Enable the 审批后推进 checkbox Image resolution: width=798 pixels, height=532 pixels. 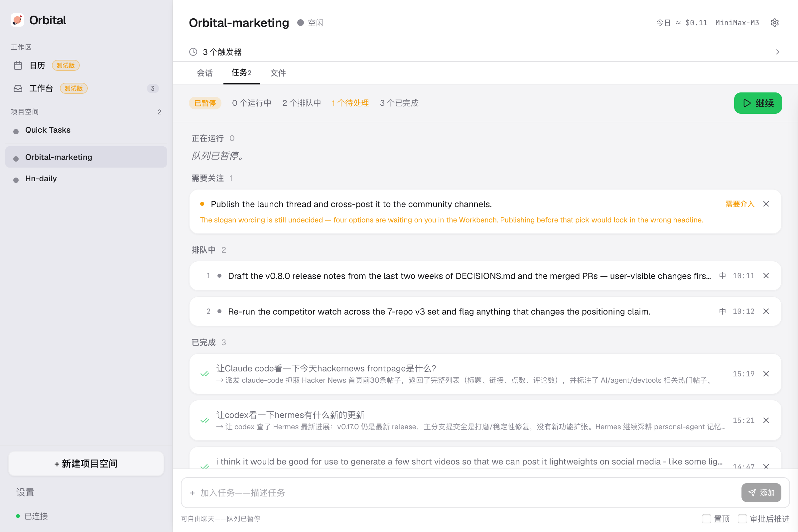tap(742, 519)
